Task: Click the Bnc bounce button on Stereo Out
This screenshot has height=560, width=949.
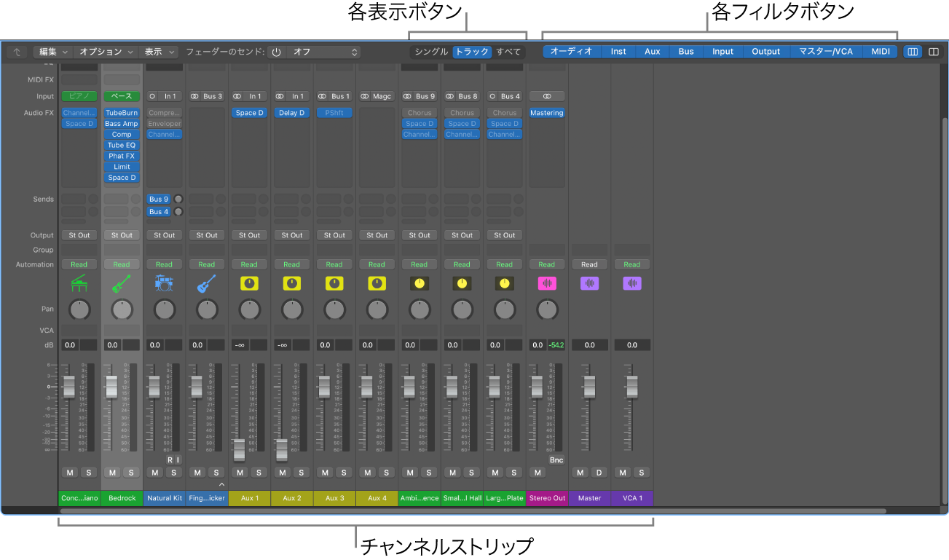Action: click(556, 460)
